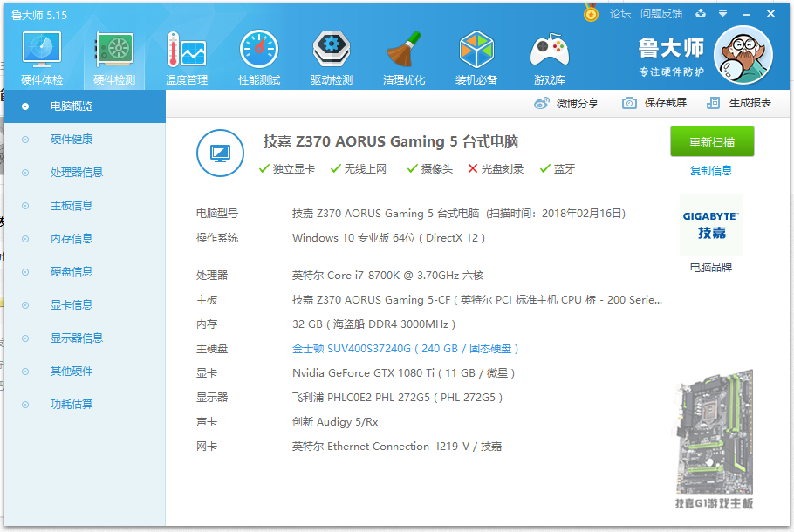This screenshot has height=532, width=794.
Task: Open 游戏库 game library controller icon
Action: pos(549,58)
